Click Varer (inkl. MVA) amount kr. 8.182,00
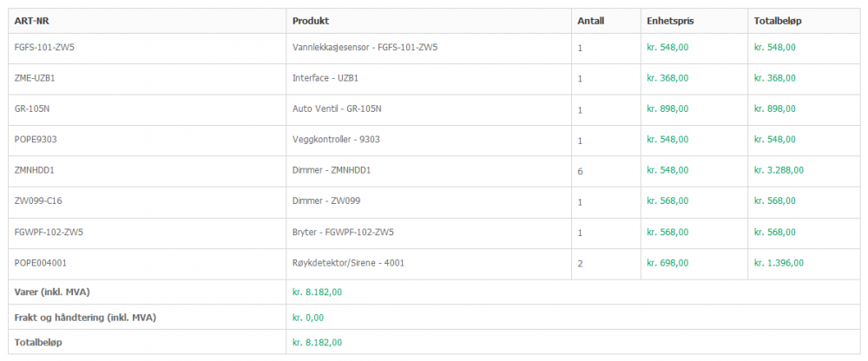The image size is (868, 361). click(317, 292)
